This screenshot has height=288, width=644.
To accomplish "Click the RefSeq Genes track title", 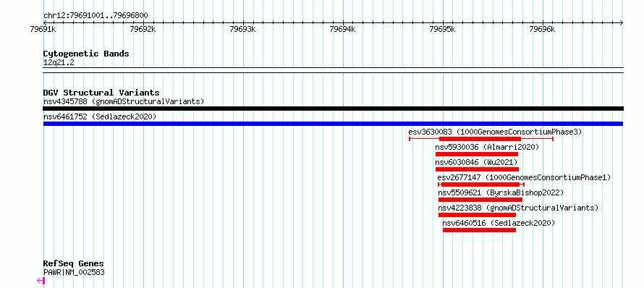I will click(x=74, y=263).
